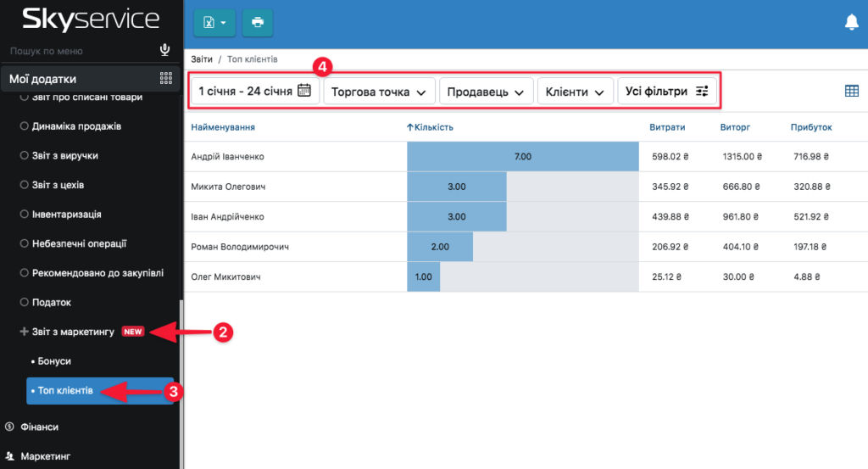Click the Фінанси sidebar icon
This screenshot has height=469, width=868.
(x=9, y=427)
